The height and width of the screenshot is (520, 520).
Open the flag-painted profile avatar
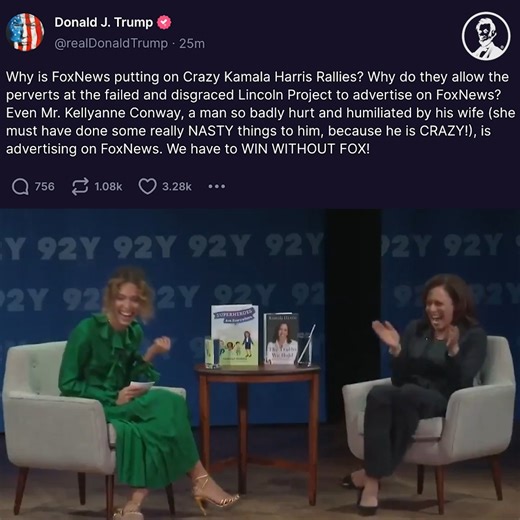pyautogui.click(x=25, y=32)
